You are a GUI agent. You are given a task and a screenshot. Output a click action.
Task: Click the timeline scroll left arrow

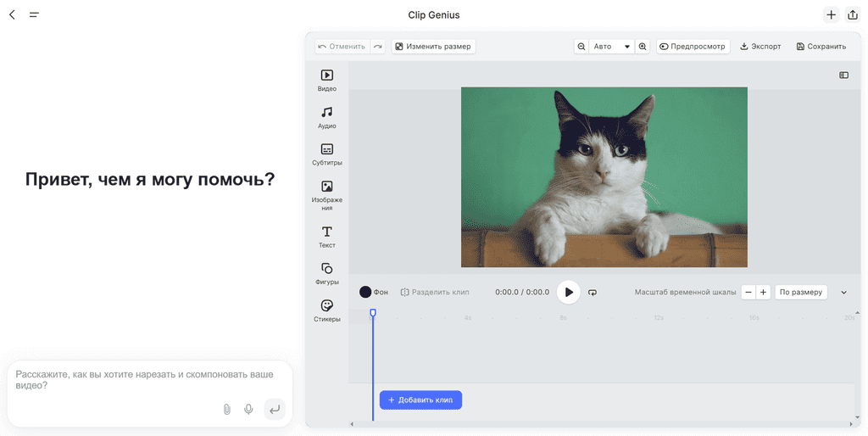(352, 424)
